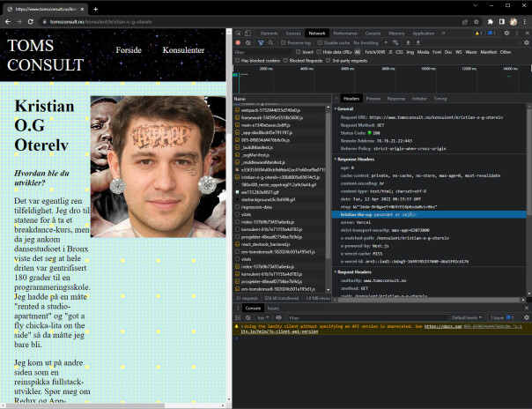The width and height of the screenshot is (532, 409).
Task: Filter requests by Img type
Action: pyautogui.click(x=410, y=52)
